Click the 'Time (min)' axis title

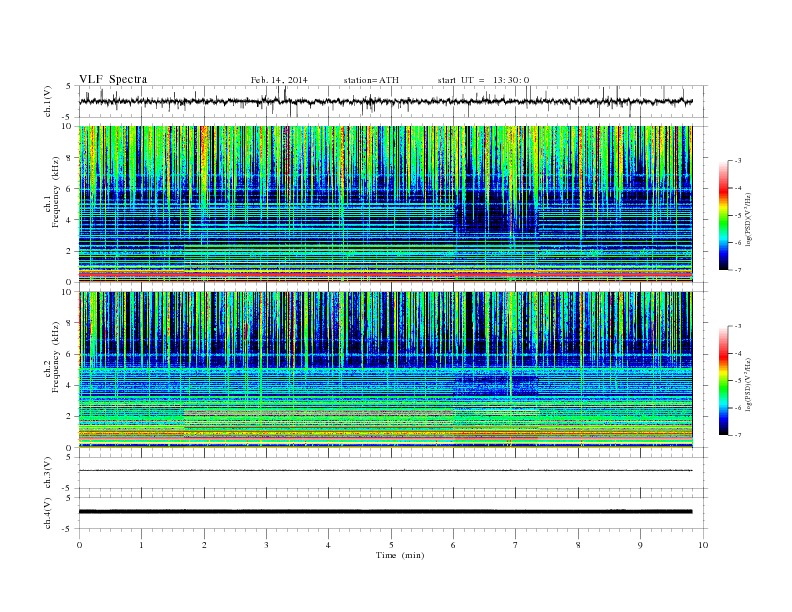tap(400, 555)
